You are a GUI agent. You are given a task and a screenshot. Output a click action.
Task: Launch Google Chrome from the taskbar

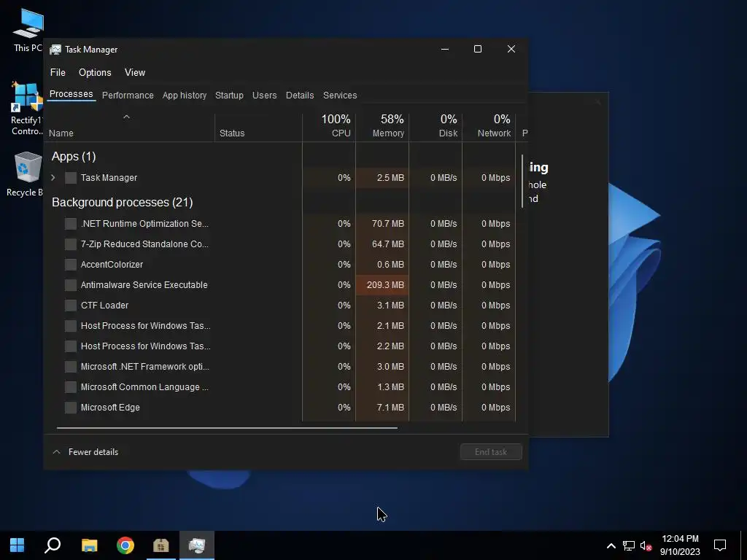coord(125,545)
